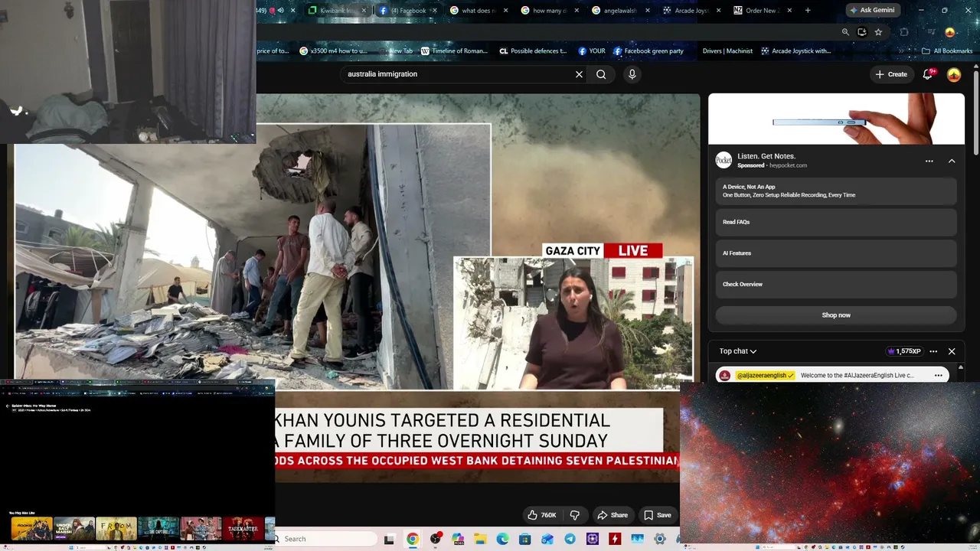The width and height of the screenshot is (980, 551).
Task: Click the Create button on YouTube
Action: point(891,74)
